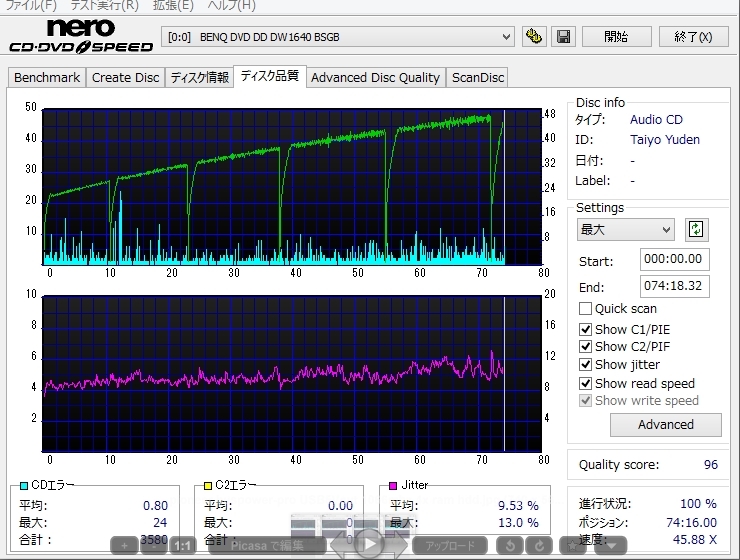Zoom out with the Picasa viewer minus button

click(x=154, y=546)
